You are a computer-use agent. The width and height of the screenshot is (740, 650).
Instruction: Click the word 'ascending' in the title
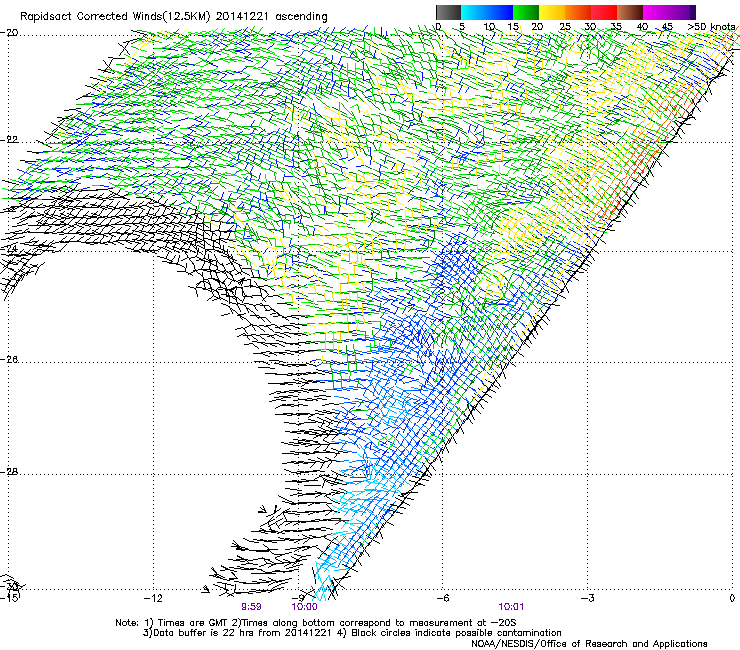[301, 17]
